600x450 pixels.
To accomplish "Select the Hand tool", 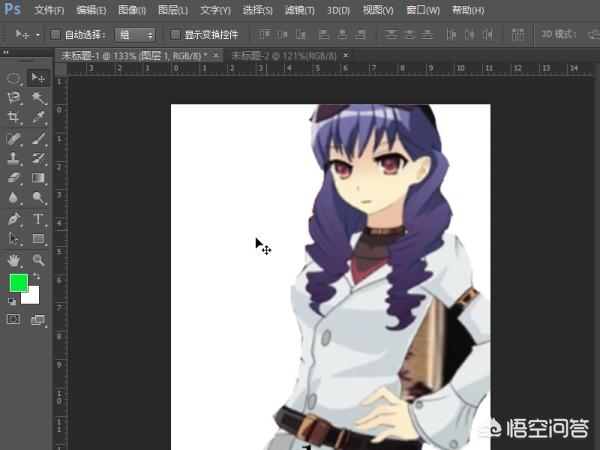I will pyautogui.click(x=14, y=260).
